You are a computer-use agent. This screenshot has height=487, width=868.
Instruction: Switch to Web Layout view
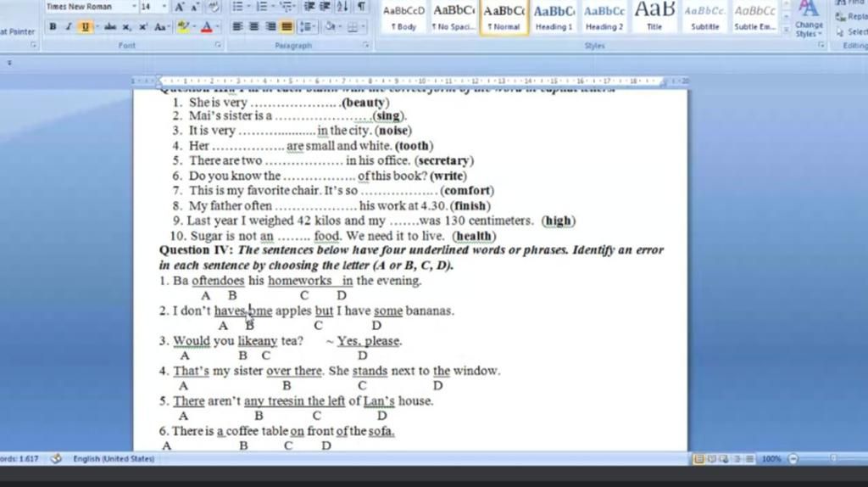point(724,459)
